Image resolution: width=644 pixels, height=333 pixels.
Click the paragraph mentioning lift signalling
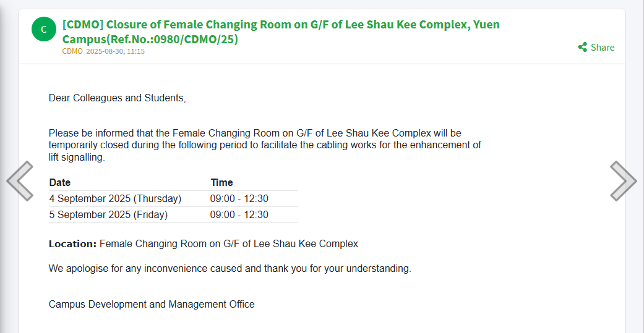pyautogui.click(x=265, y=145)
